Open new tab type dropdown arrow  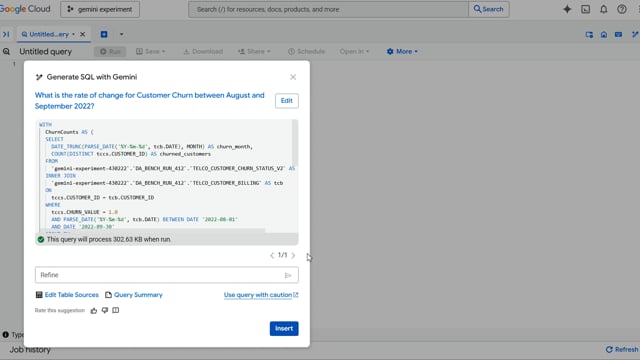pos(121,34)
